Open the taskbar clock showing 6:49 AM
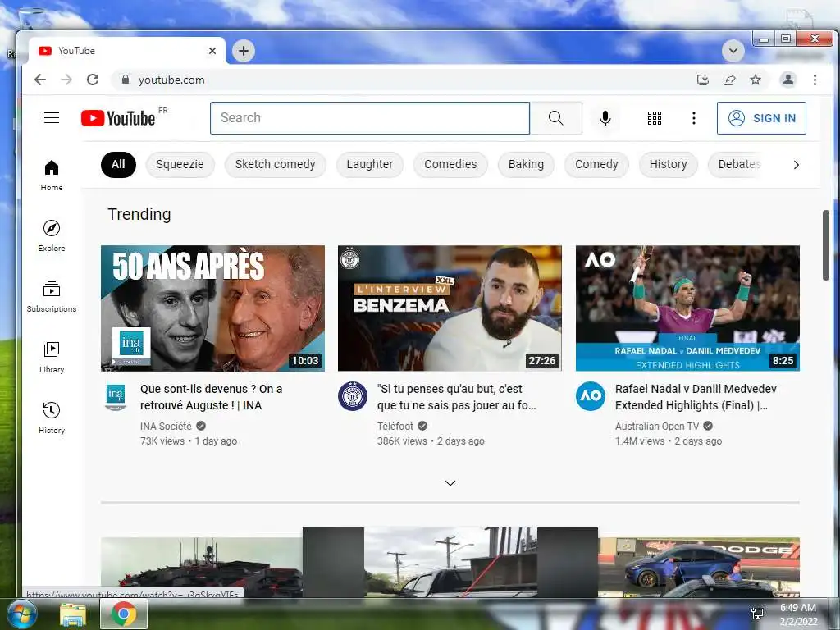840x630 pixels. point(798,614)
